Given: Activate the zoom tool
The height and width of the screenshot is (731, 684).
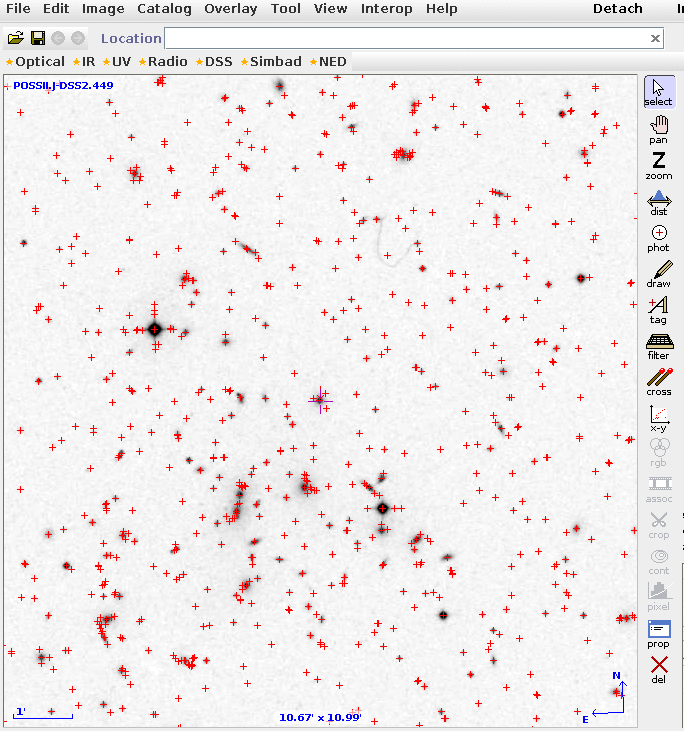Looking at the screenshot, I should 658,165.
